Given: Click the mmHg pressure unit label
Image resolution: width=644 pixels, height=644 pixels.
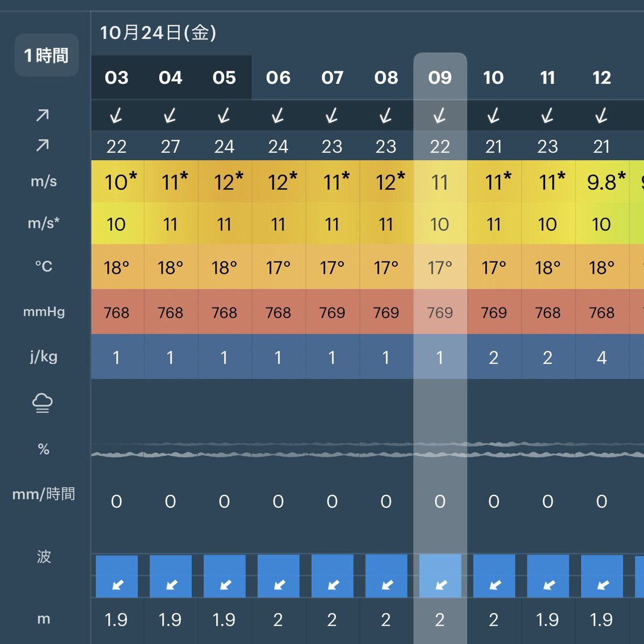Looking at the screenshot, I should 43,312.
